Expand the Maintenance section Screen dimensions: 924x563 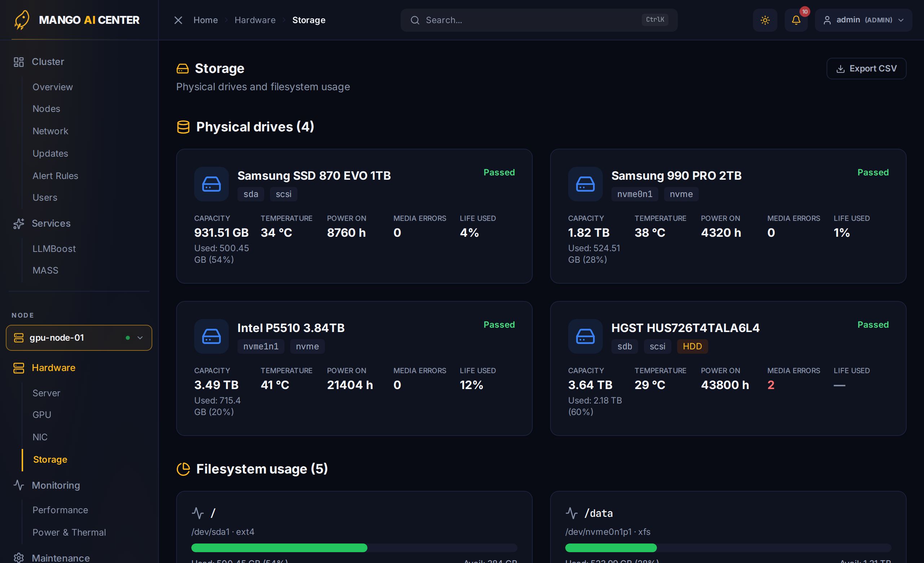point(60,558)
